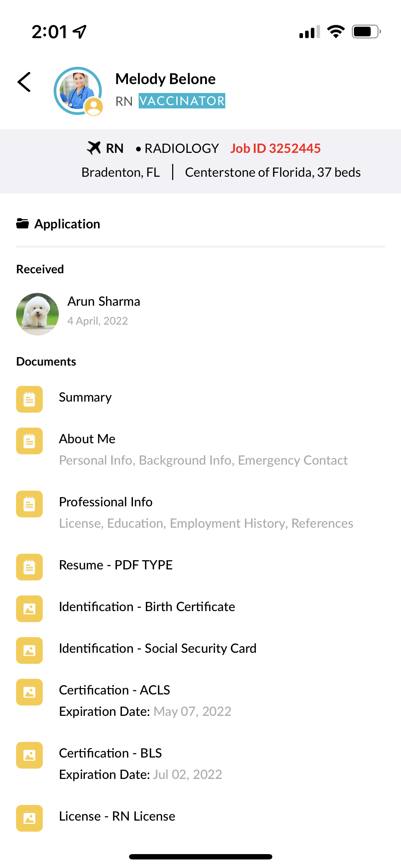Open Identification - Birth Certificate entry

tap(147, 607)
